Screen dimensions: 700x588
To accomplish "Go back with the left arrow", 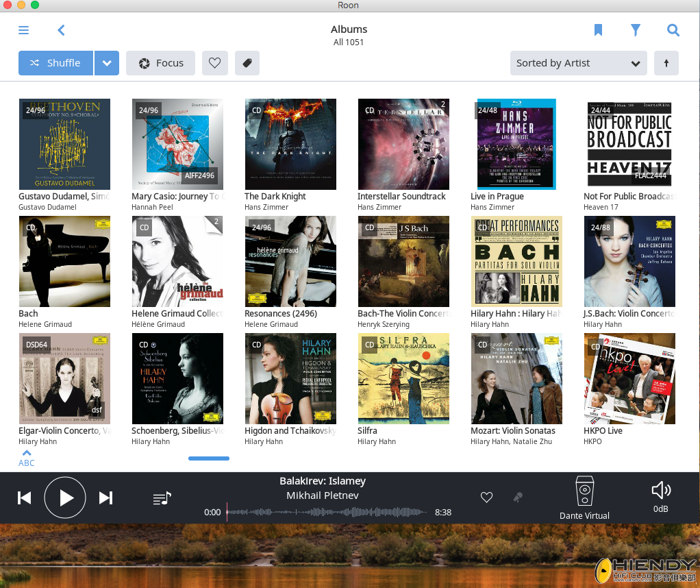I will 61,30.
